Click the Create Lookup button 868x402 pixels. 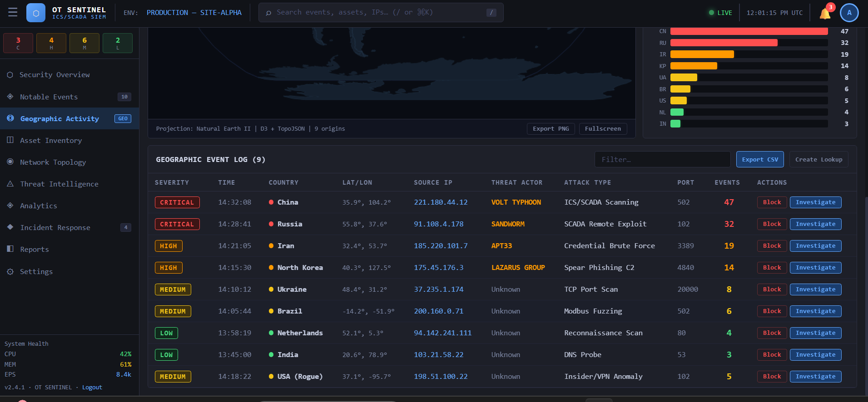(818, 159)
